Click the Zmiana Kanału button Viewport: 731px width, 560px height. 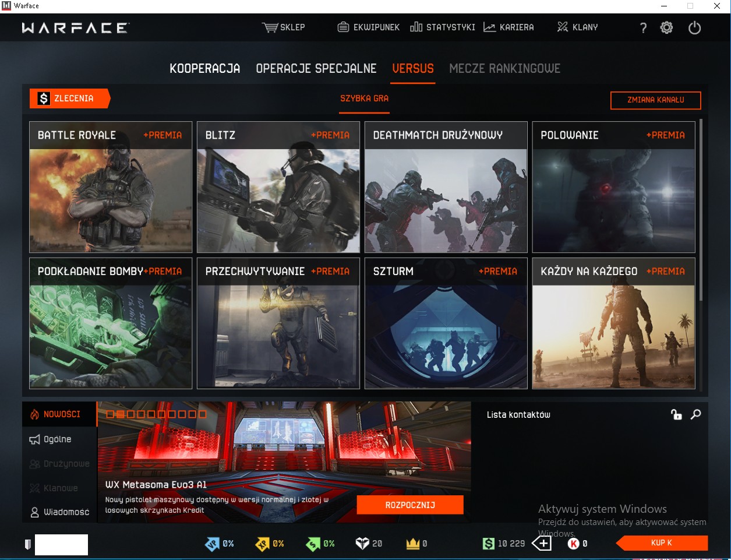(655, 100)
